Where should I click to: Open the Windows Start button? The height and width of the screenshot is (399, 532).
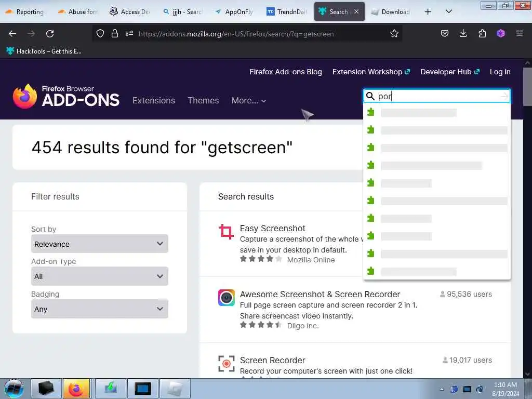[14, 389]
